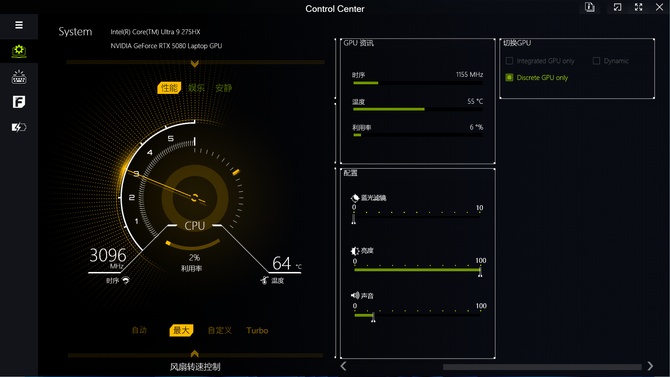Enable Integrated GPU only checkbox
670x377 pixels.
(509, 61)
